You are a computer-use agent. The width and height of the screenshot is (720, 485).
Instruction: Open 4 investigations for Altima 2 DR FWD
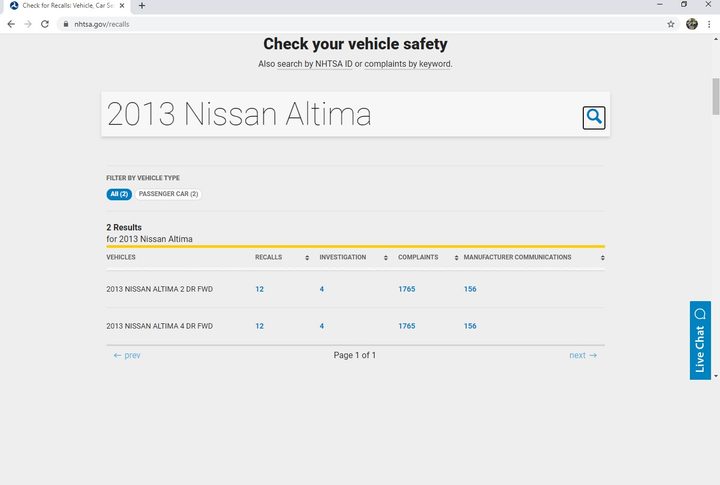(x=321, y=289)
